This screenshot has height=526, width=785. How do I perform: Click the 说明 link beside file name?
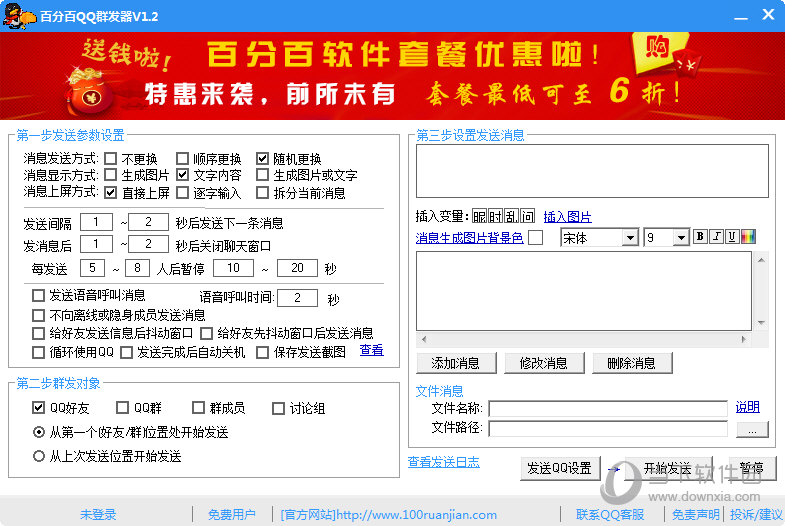coord(747,407)
